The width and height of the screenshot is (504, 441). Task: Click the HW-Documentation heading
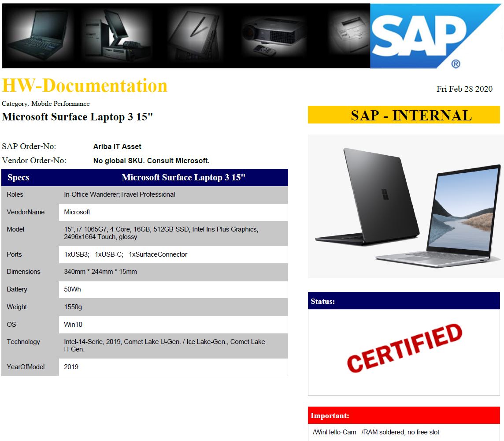85,86
